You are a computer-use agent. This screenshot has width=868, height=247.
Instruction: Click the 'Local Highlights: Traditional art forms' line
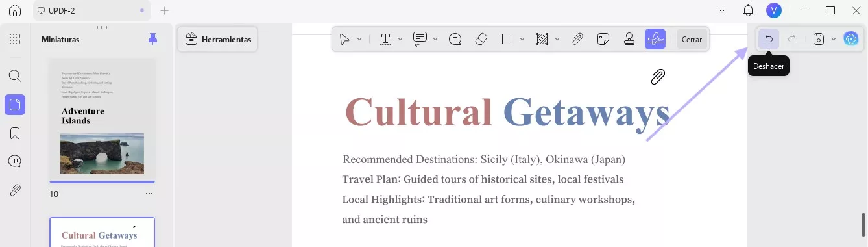488,200
